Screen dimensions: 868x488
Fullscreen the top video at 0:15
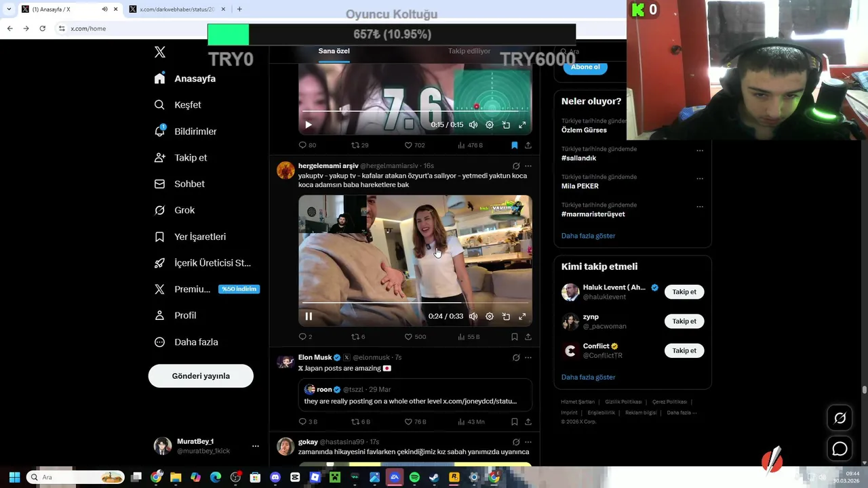click(x=522, y=125)
